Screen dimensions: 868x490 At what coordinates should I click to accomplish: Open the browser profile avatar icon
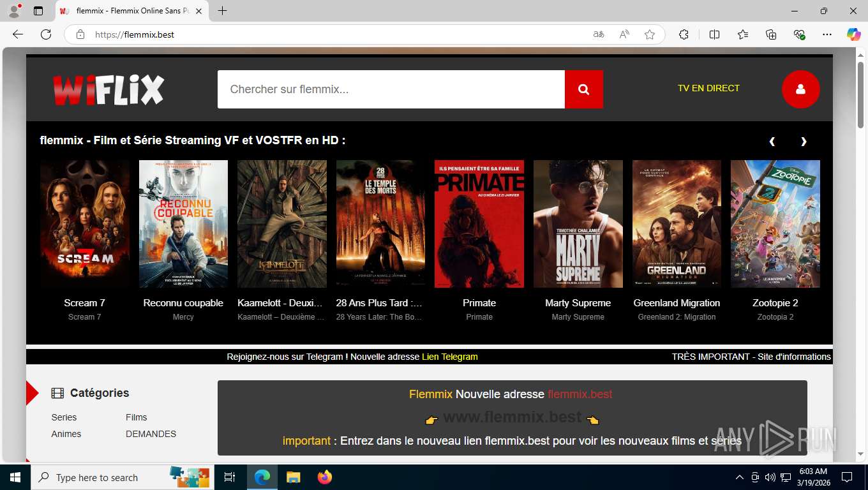14,11
